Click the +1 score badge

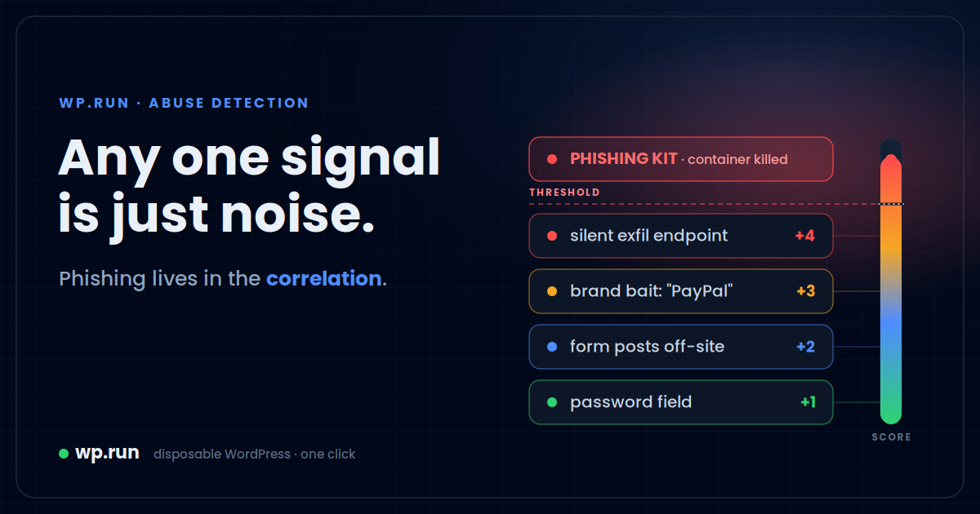[x=808, y=402]
